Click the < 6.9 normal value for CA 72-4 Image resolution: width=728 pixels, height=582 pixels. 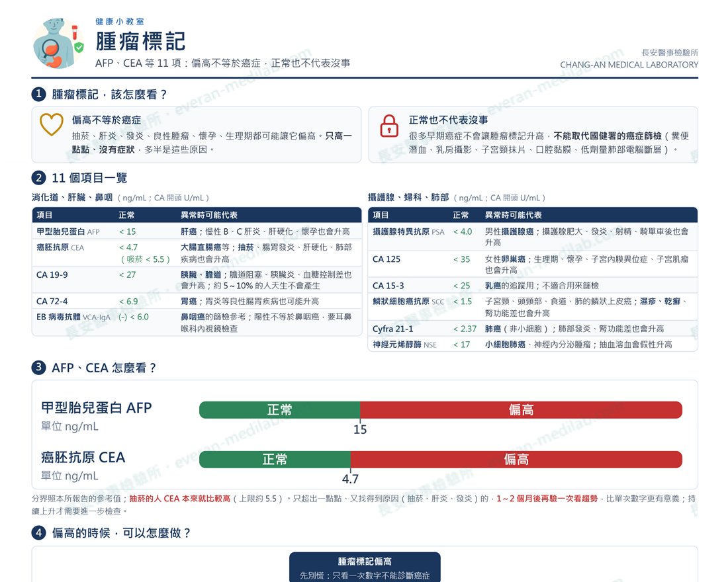128,301
